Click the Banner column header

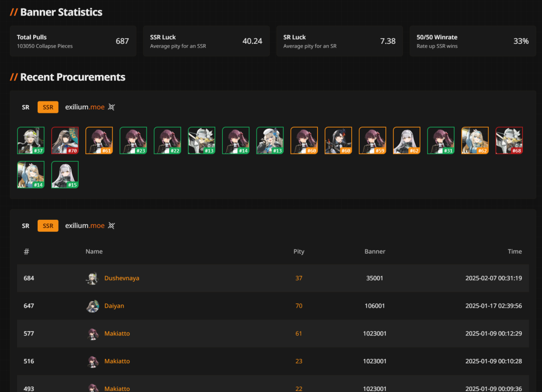click(x=375, y=251)
